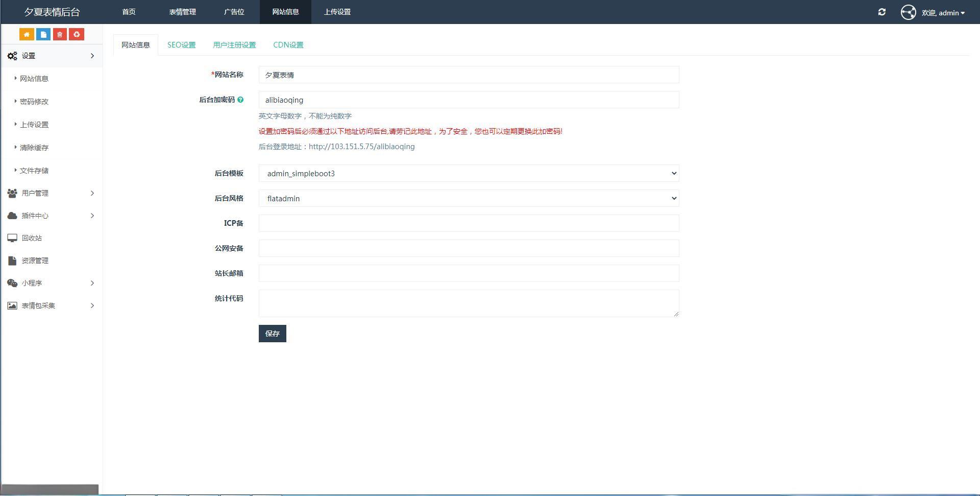Click the 公网安备 input field
The image size is (980, 496).
[469, 248]
